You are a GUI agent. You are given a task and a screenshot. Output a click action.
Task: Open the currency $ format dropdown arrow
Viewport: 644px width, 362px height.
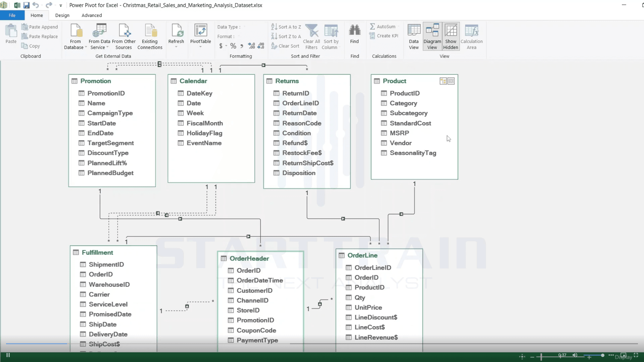coord(226,46)
